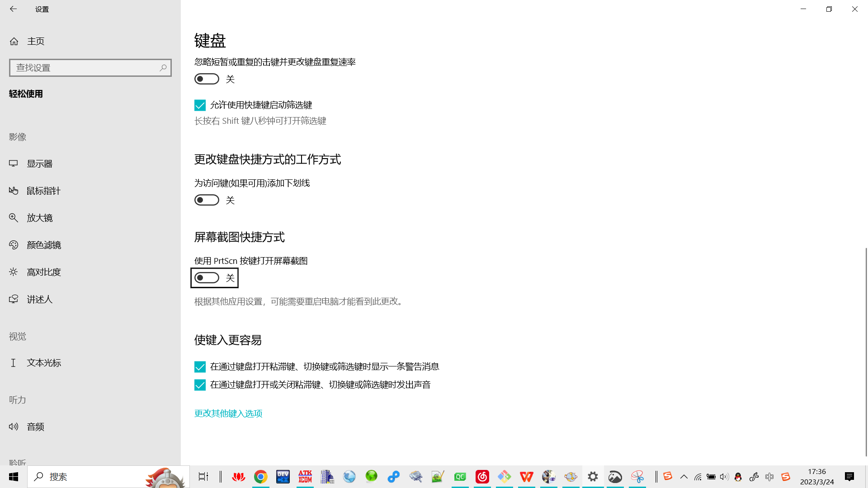Click 更改其他键入选项 link
This screenshot has width=868, height=488.
coord(228,413)
